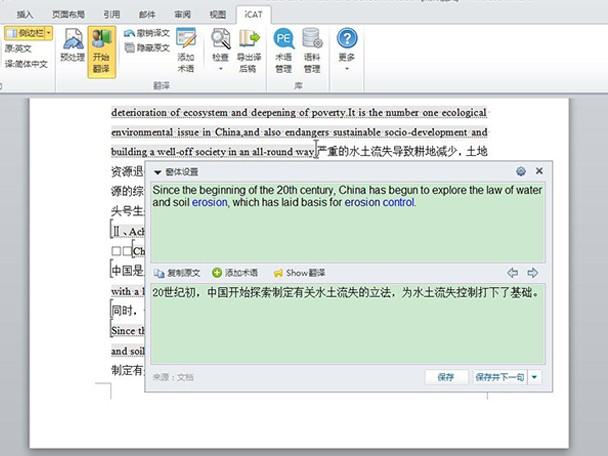Click 隐藏原文 to hide source text
The width and height of the screenshot is (608, 456).
pyautogui.click(x=147, y=48)
